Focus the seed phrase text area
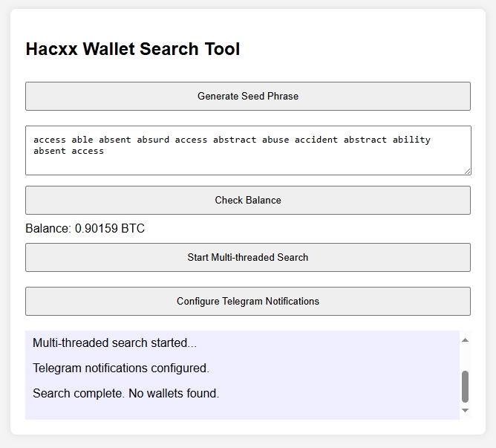The width and height of the screenshot is (496, 448). (x=248, y=150)
